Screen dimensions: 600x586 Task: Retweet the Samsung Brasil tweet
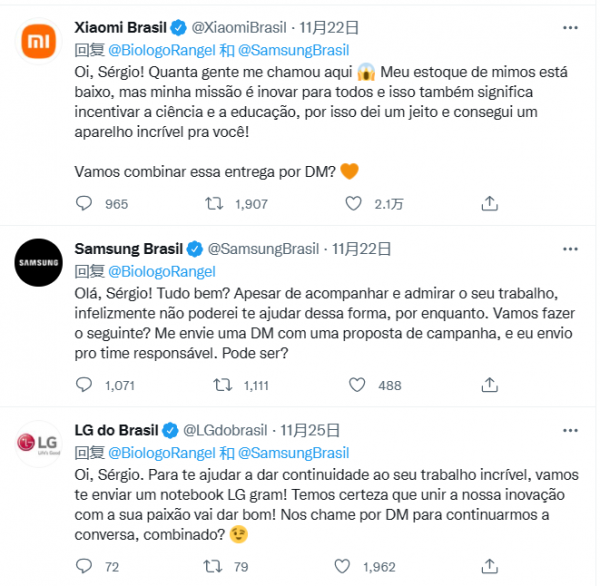(x=215, y=385)
